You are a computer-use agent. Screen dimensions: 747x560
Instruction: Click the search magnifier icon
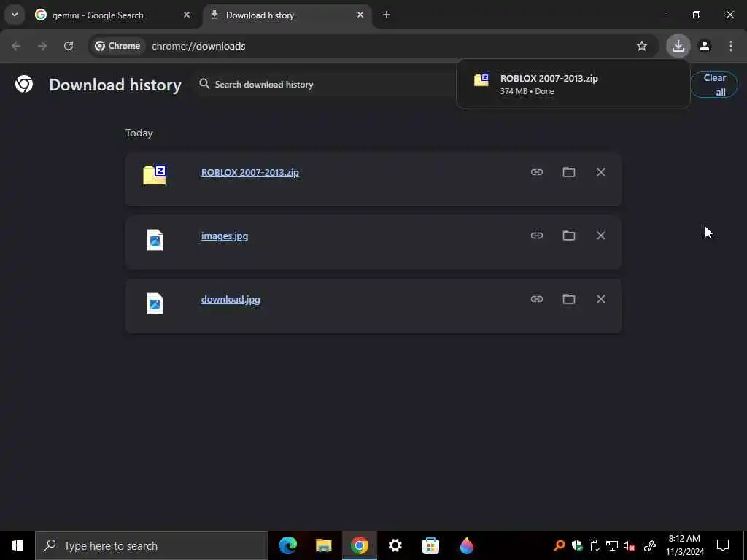tap(204, 84)
